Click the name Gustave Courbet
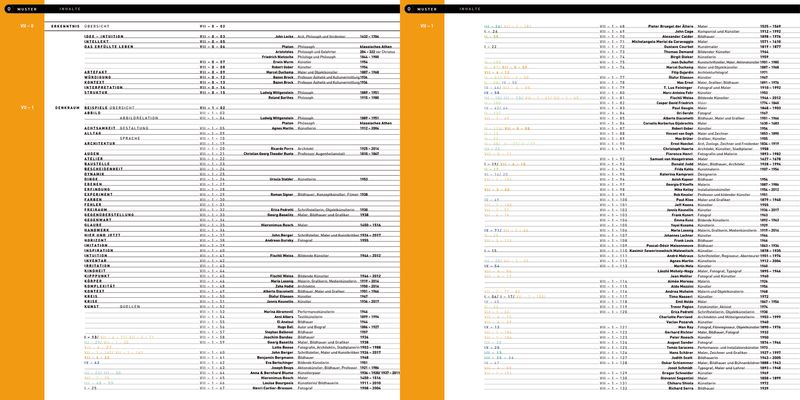 [679, 46]
